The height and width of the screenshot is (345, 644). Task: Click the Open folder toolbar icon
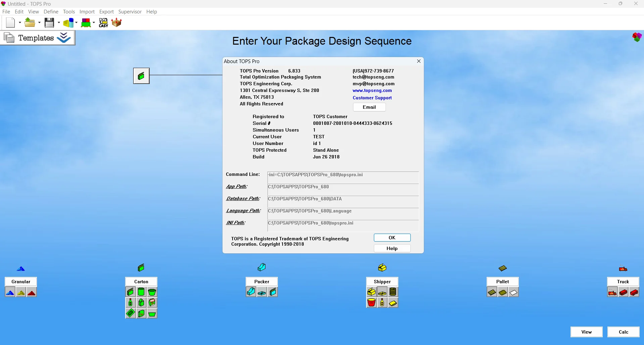point(30,22)
